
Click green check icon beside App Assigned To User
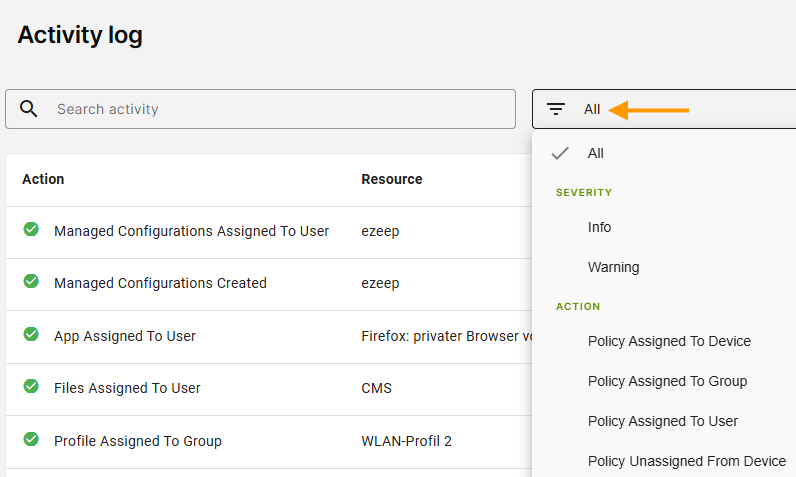(x=31, y=334)
